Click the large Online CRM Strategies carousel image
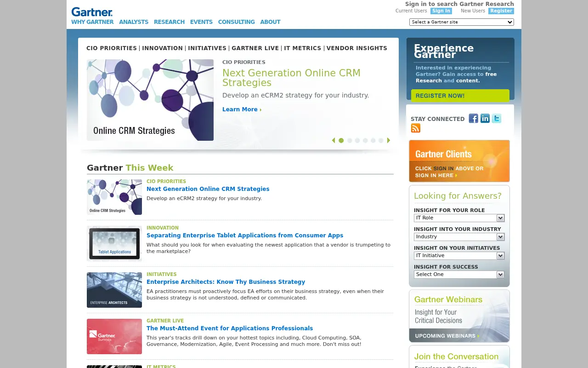 pyautogui.click(x=150, y=100)
